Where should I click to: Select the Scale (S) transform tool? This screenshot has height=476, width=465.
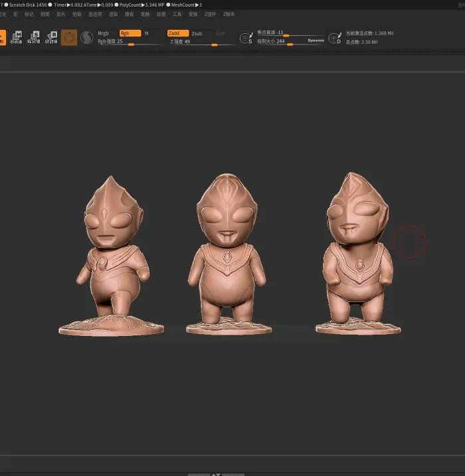click(x=34, y=37)
